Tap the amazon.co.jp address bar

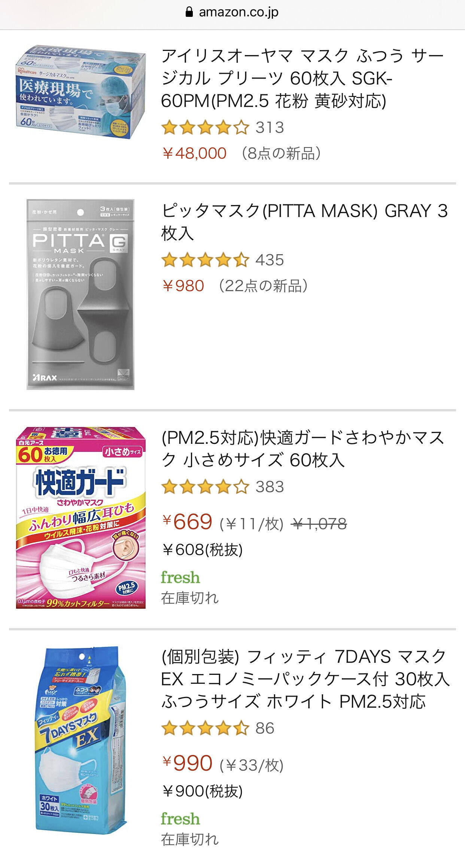[238, 12]
